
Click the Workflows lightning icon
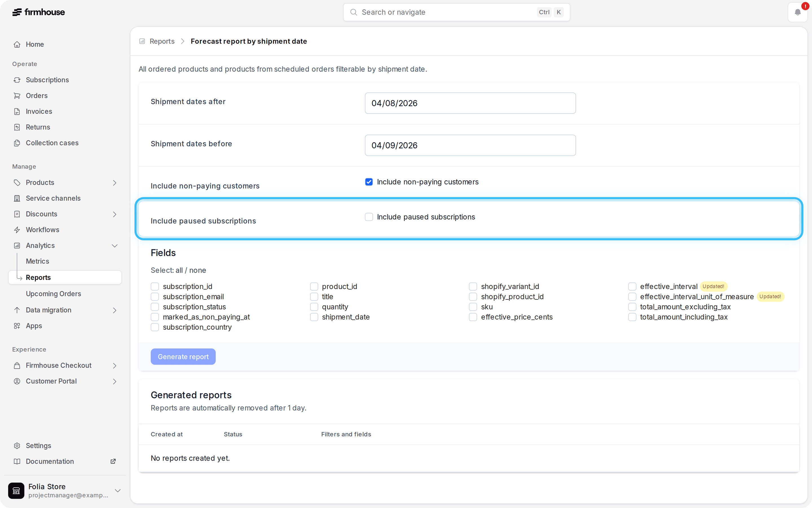coord(17,230)
